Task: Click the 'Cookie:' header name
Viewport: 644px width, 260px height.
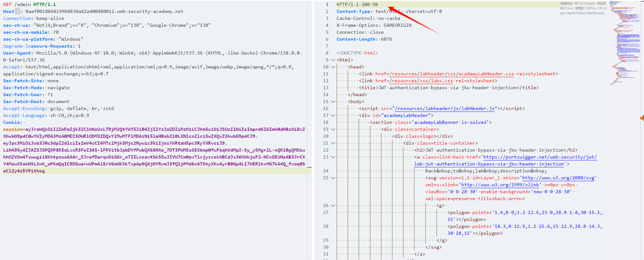Action: (x=13, y=122)
